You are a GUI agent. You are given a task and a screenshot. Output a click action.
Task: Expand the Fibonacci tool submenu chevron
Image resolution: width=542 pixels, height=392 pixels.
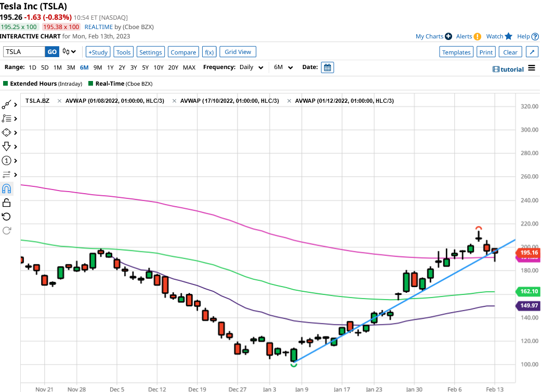(x=16, y=119)
